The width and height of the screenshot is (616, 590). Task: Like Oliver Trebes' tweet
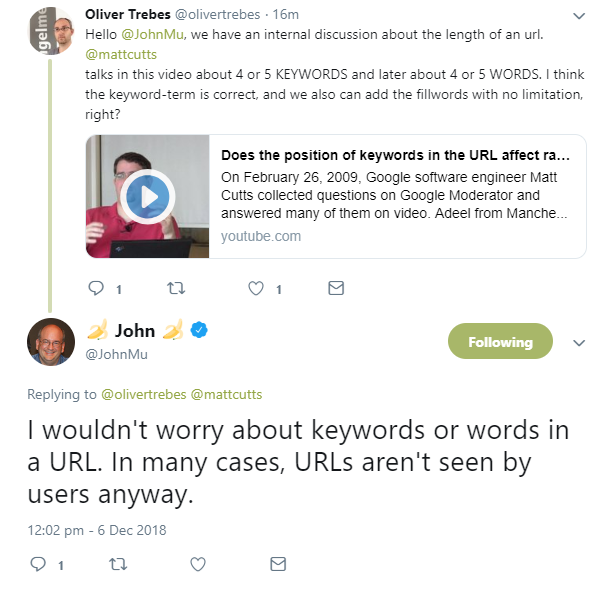[256, 288]
